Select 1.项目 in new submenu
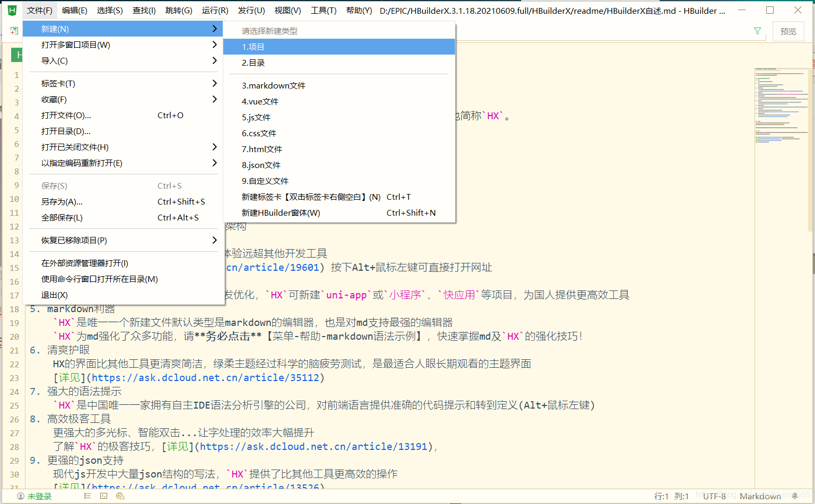The image size is (815, 504). click(x=339, y=47)
